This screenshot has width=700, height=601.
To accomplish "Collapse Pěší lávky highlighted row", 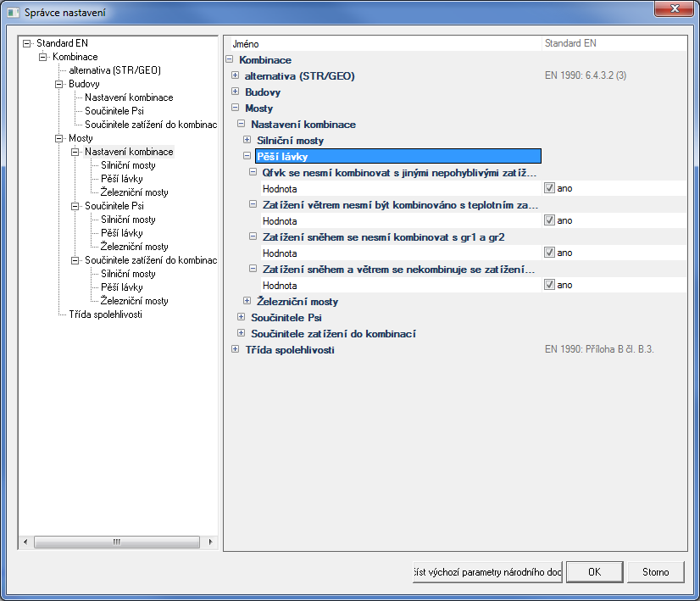I will tap(247, 156).
